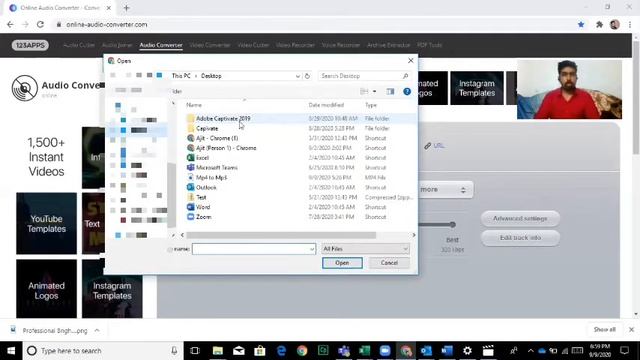
Task: Select the 'Captivate' folder row
Action: [207, 128]
